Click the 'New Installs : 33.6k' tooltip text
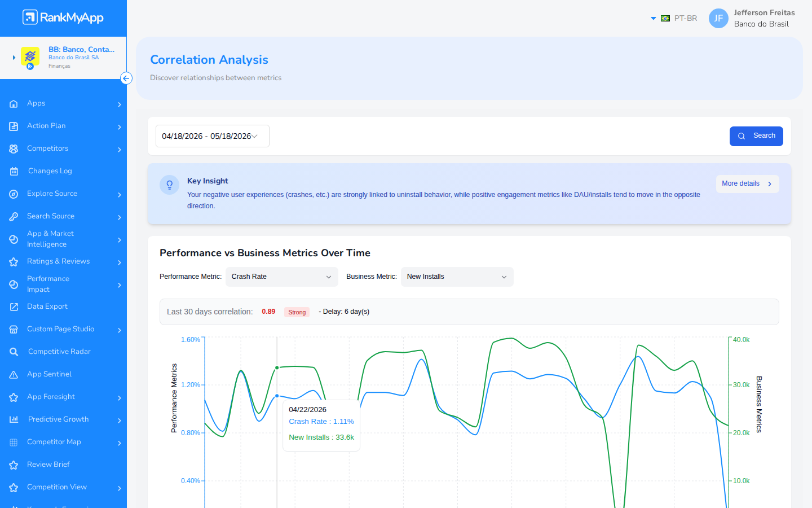 (321, 437)
